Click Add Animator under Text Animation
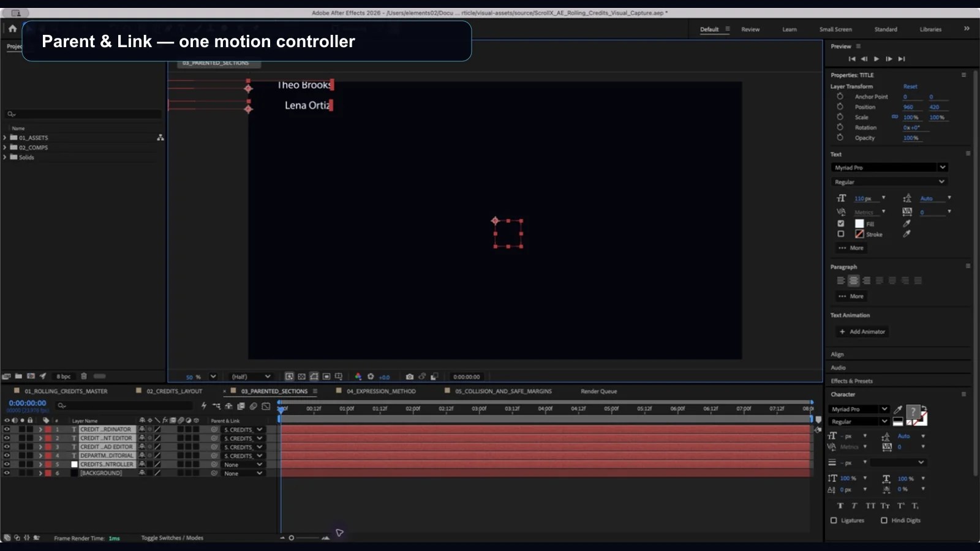Screen dimensions: 980x551 863,331
